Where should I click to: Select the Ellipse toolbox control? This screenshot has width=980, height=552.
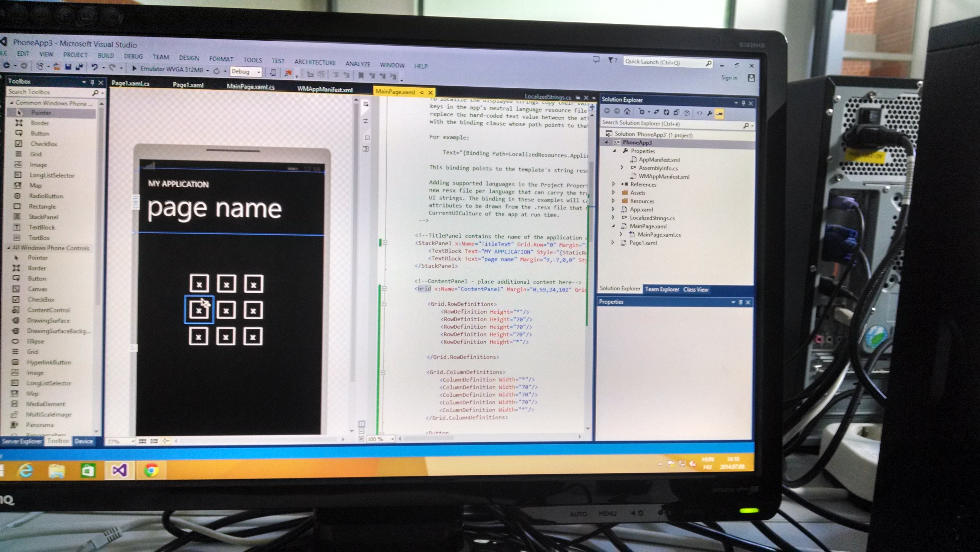coord(35,341)
